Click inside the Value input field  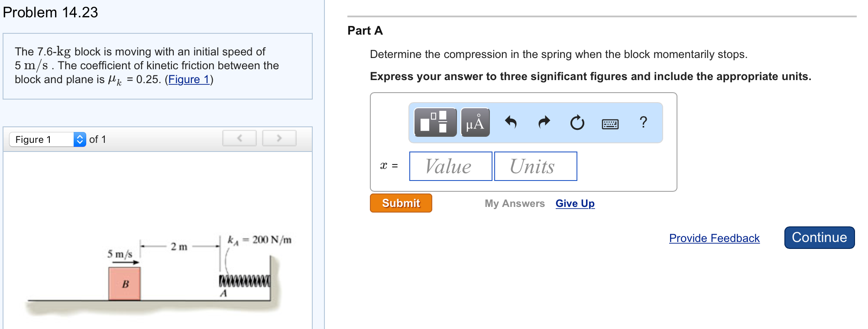click(450, 166)
